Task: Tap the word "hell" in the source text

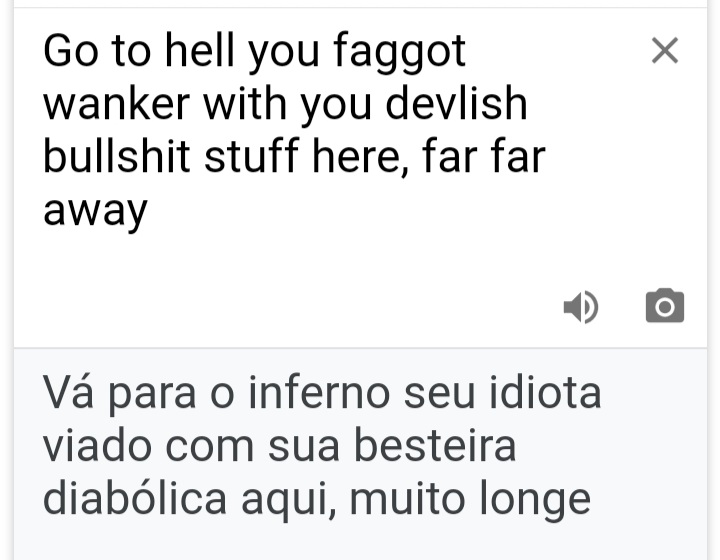Action: click(199, 50)
